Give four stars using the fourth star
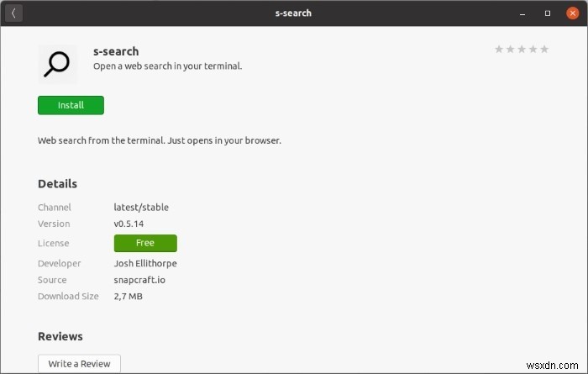The height and width of the screenshot is (374, 588). coord(533,50)
